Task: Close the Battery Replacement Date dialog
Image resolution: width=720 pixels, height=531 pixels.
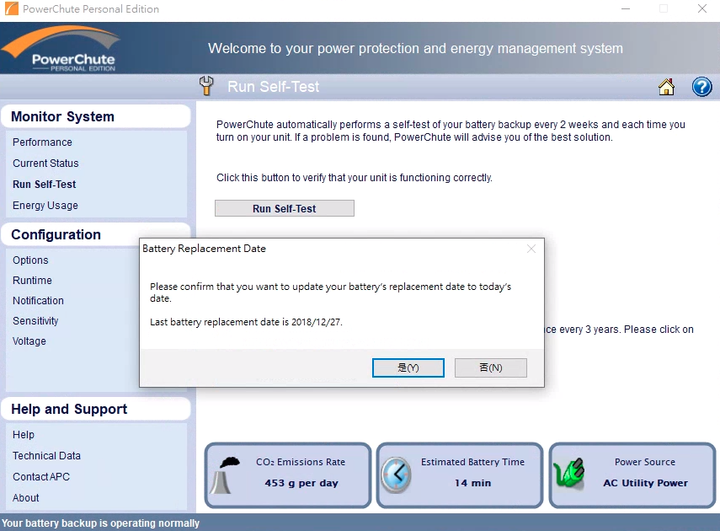Action: pos(531,249)
